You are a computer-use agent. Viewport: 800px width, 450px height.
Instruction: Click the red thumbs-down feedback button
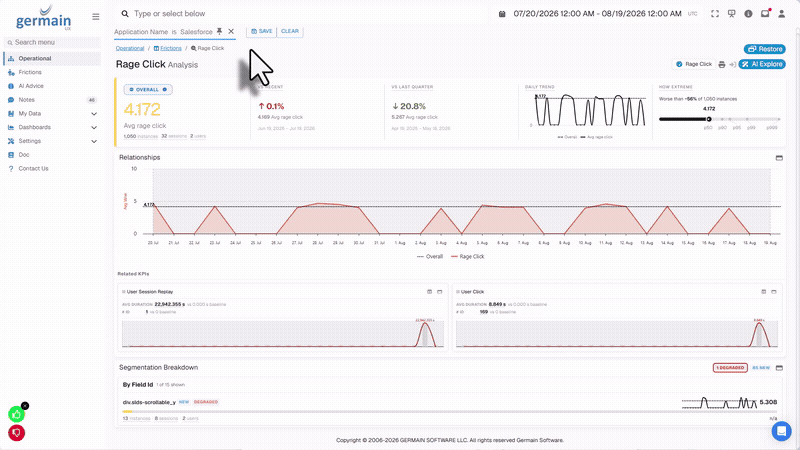16,433
